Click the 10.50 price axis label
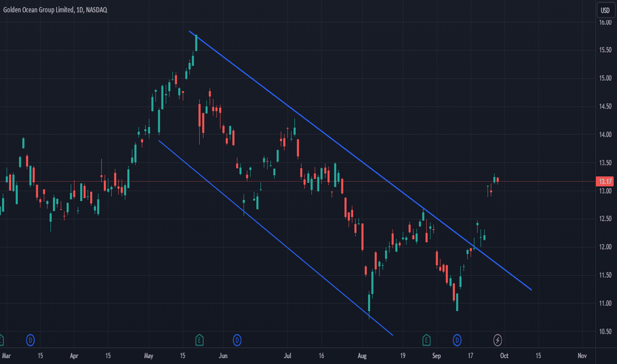The image size is (617, 364). [605, 332]
